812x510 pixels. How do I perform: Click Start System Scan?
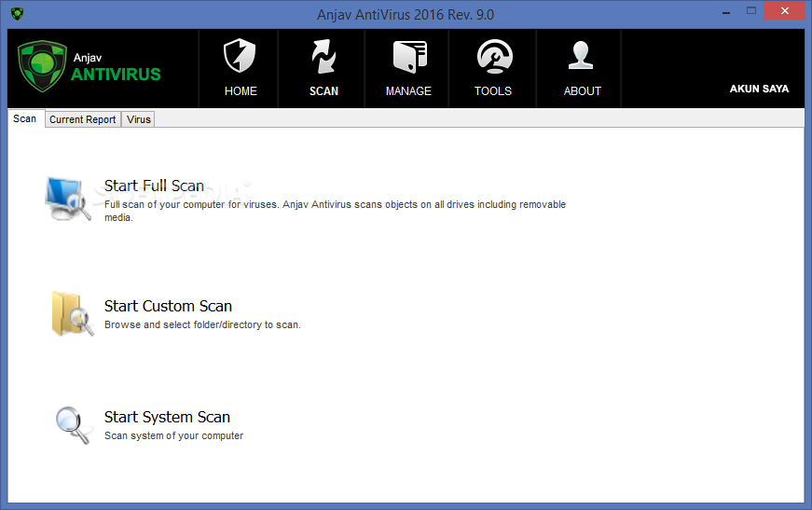pyautogui.click(x=167, y=417)
